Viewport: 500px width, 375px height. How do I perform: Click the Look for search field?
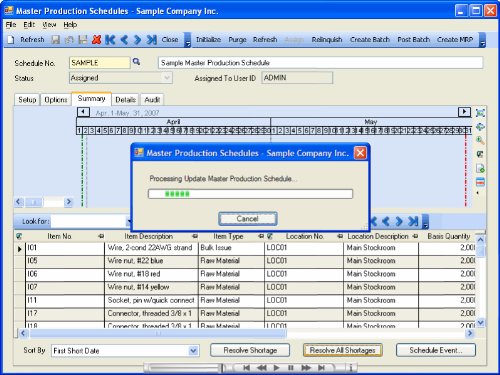pos(89,221)
